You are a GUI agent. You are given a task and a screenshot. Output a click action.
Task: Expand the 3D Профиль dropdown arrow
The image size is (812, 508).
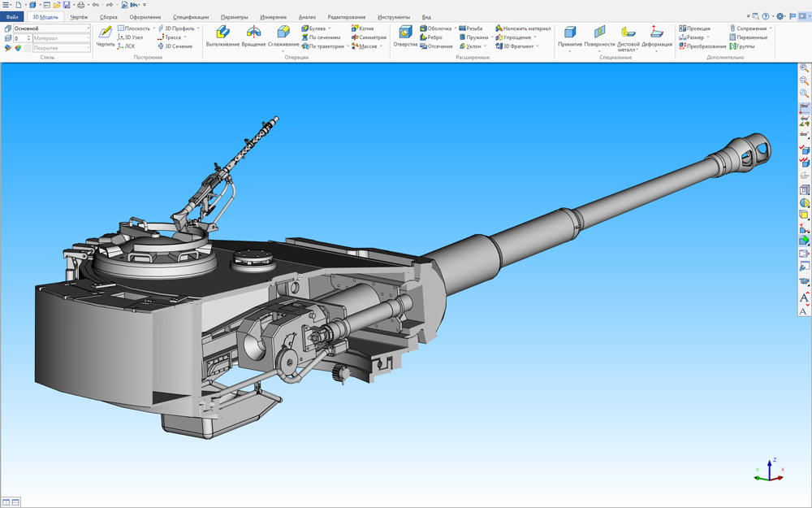[x=198, y=28]
